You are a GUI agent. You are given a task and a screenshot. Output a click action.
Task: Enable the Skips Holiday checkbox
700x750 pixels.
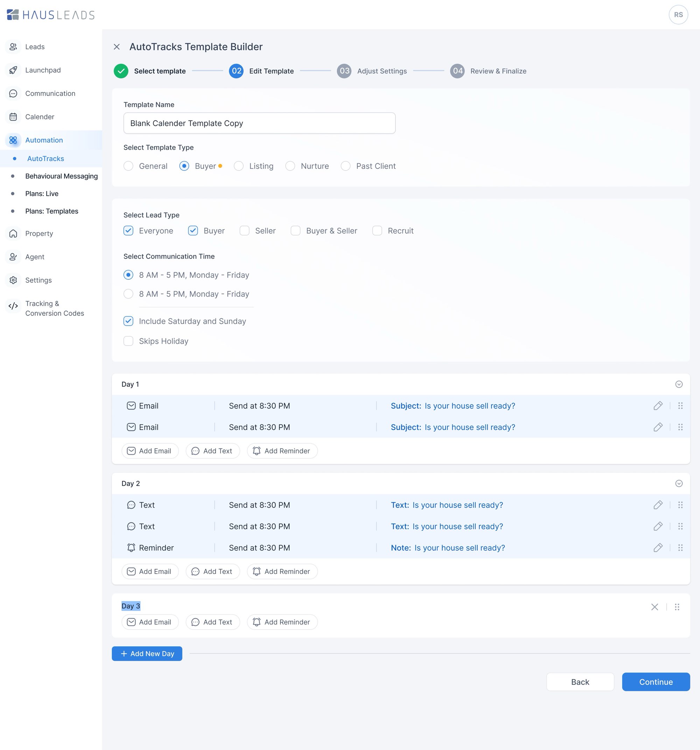pyautogui.click(x=128, y=341)
